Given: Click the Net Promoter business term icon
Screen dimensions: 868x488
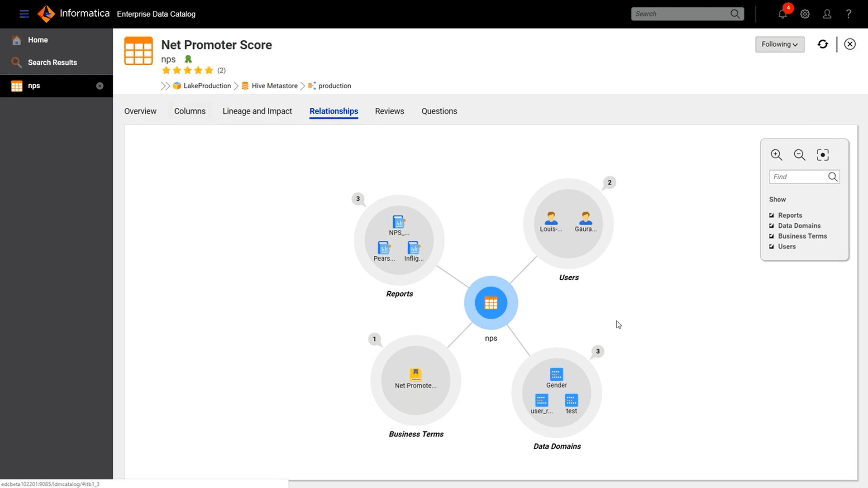Looking at the screenshot, I should (x=415, y=373).
